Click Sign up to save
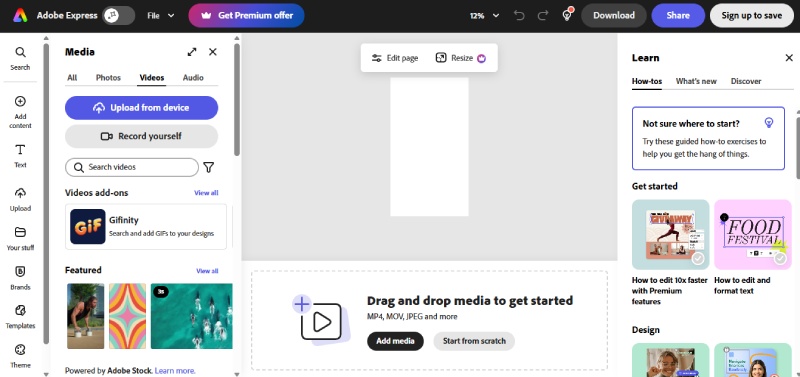800x377 pixels. pos(752,15)
